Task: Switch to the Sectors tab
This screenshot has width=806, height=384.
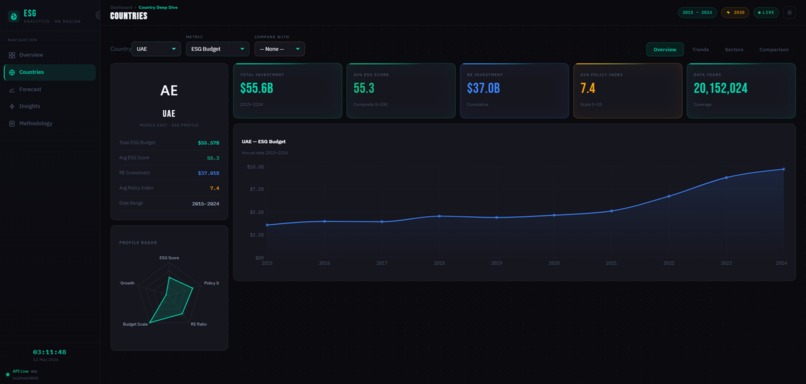Action: point(734,49)
